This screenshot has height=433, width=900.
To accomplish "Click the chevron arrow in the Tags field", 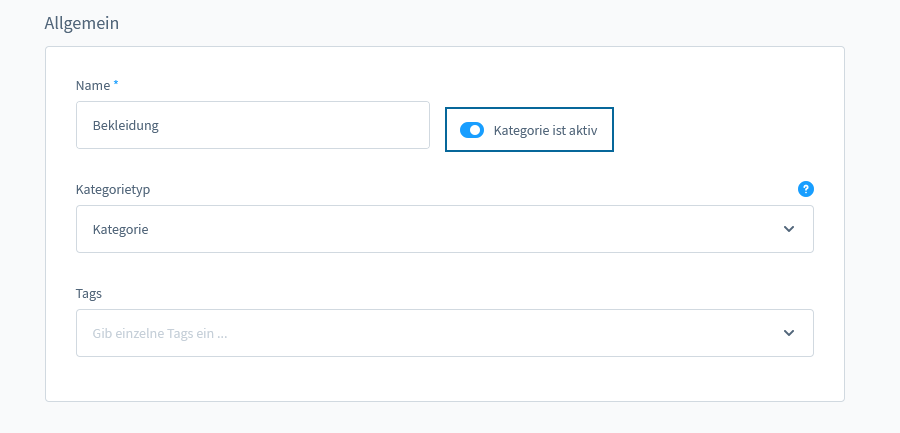I will pyautogui.click(x=789, y=333).
